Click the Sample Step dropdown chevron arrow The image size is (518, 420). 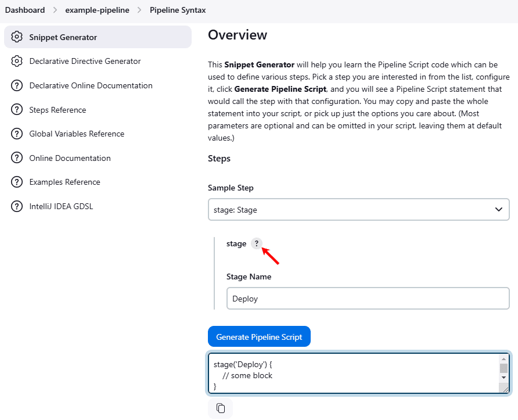pos(498,210)
